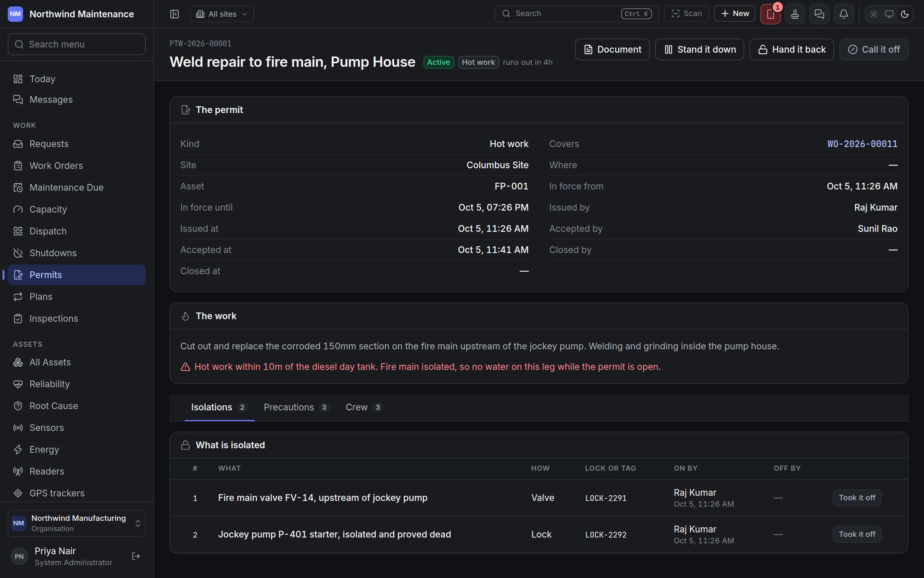Open the Dispatch page

click(76, 231)
